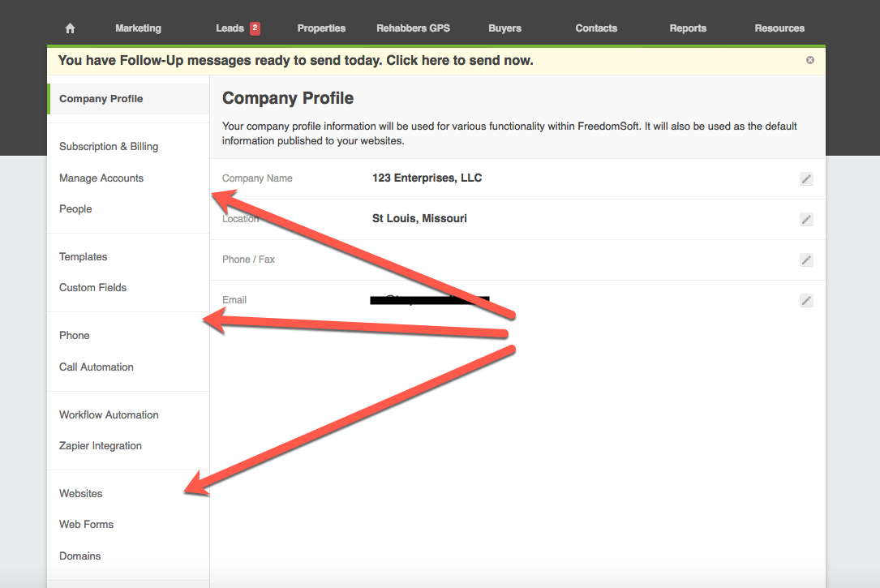The height and width of the screenshot is (588, 880).
Task: Open Websites settings
Action: point(81,494)
